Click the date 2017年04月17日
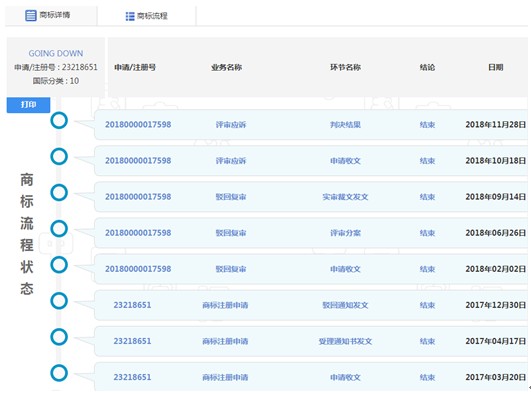The image size is (531, 394). [x=495, y=341]
